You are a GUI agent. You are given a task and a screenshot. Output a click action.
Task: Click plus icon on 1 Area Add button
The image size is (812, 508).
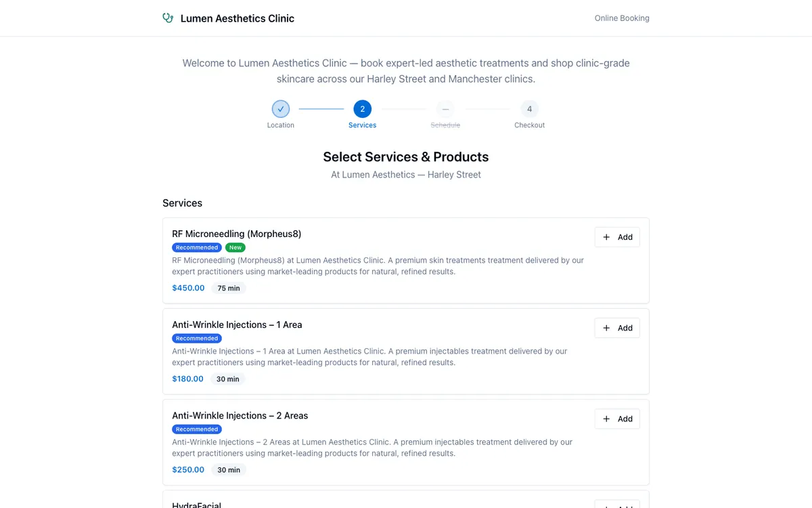(x=606, y=328)
